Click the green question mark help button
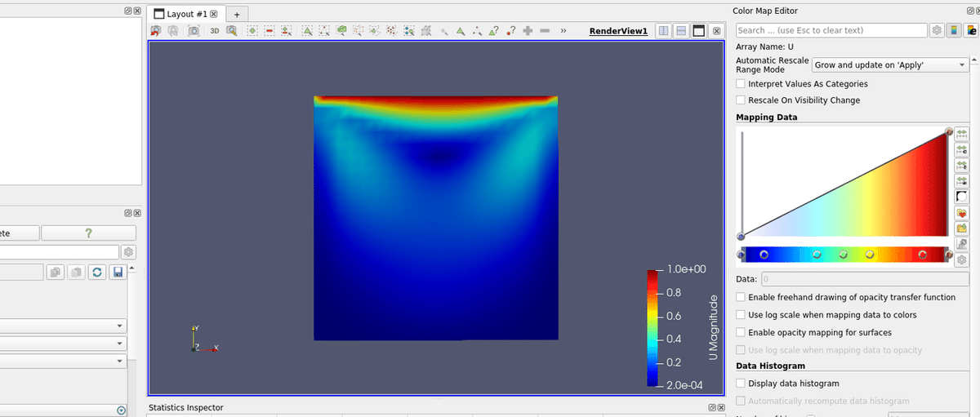This screenshot has width=980, height=417. tap(88, 233)
